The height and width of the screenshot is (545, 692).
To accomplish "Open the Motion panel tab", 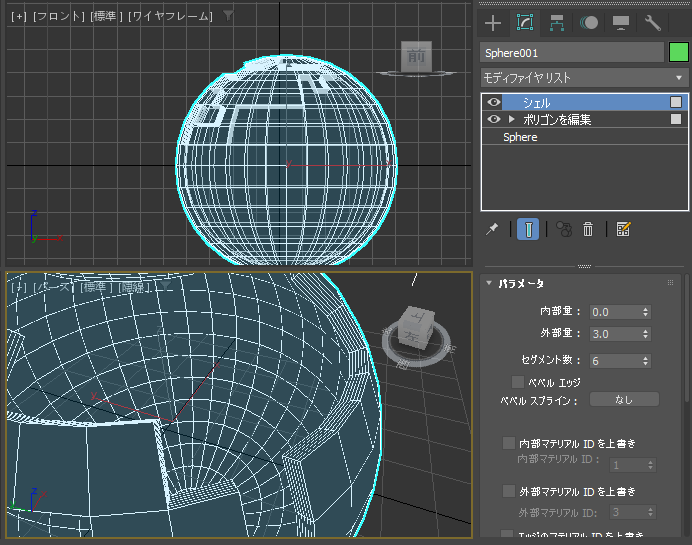I will click(589, 23).
